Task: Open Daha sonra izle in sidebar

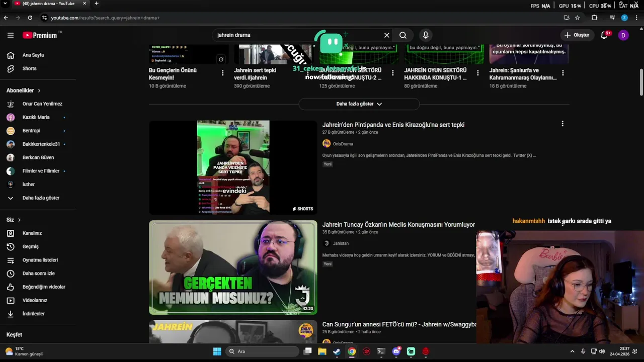Action: pos(38,274)
